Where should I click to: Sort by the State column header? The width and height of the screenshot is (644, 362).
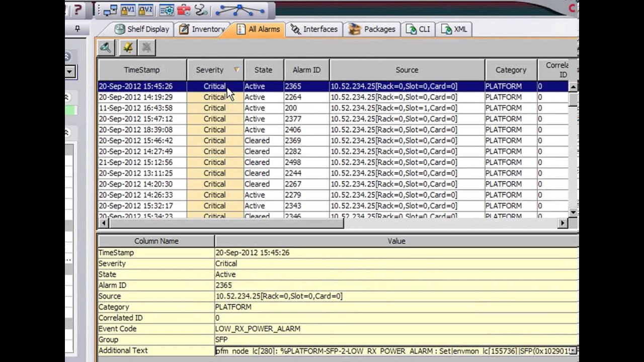pyautogui.click(x=264, y=70)
